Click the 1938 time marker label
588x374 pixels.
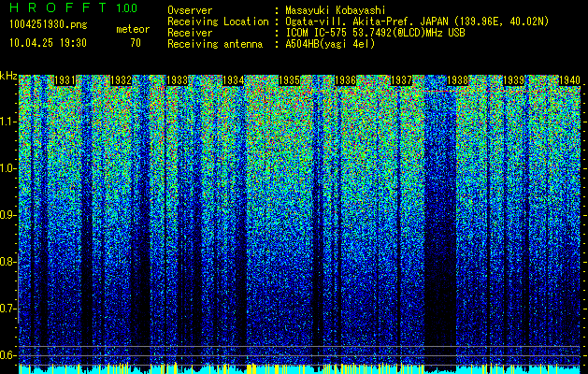457,80
